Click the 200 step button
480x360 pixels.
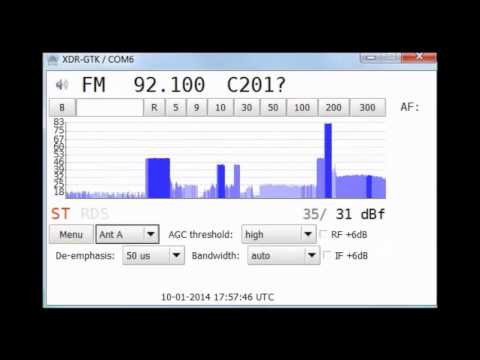coord(334,108)
